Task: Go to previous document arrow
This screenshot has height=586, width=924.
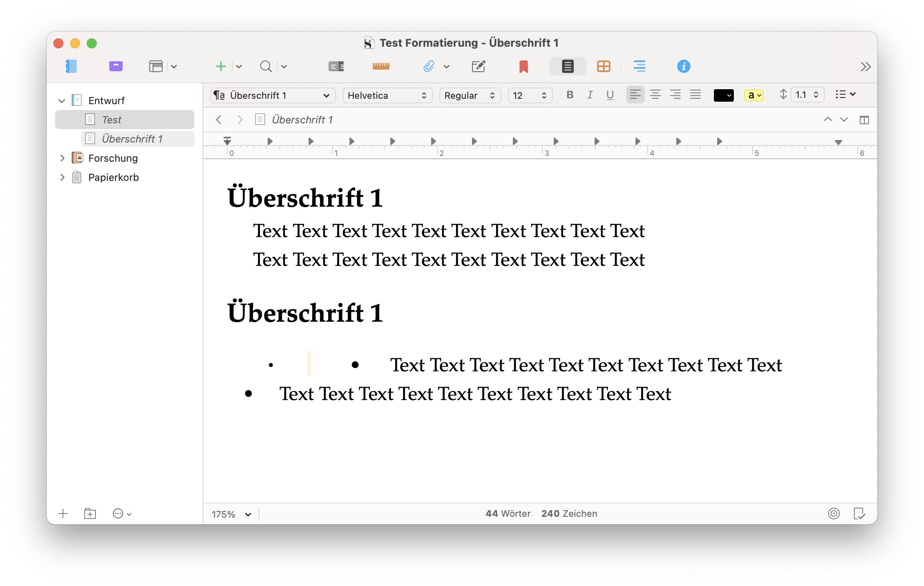Action: tap(828, 120)
